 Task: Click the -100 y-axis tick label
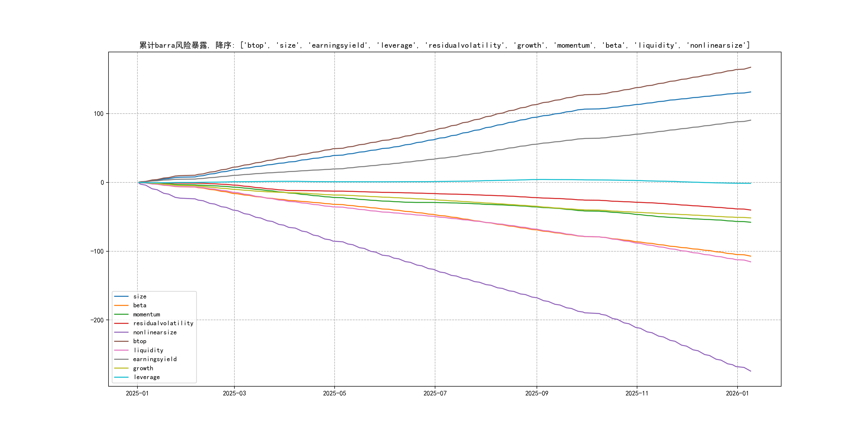tap(97, 251)
